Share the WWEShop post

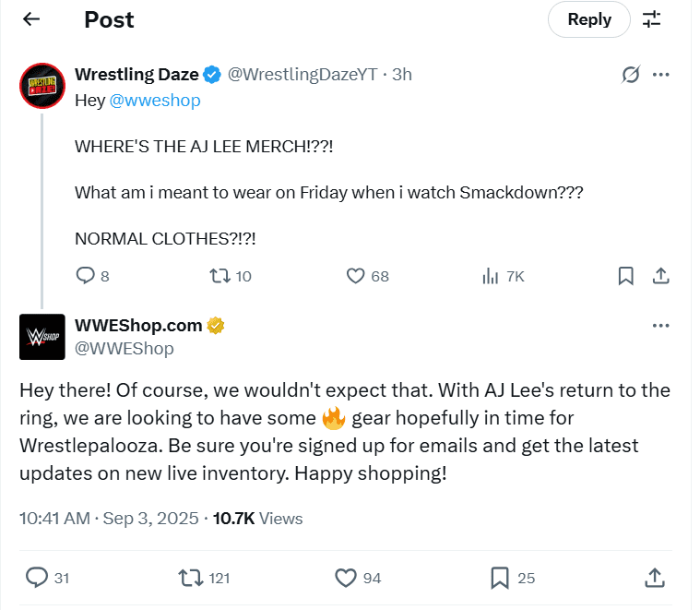click(x=654, y=578)
